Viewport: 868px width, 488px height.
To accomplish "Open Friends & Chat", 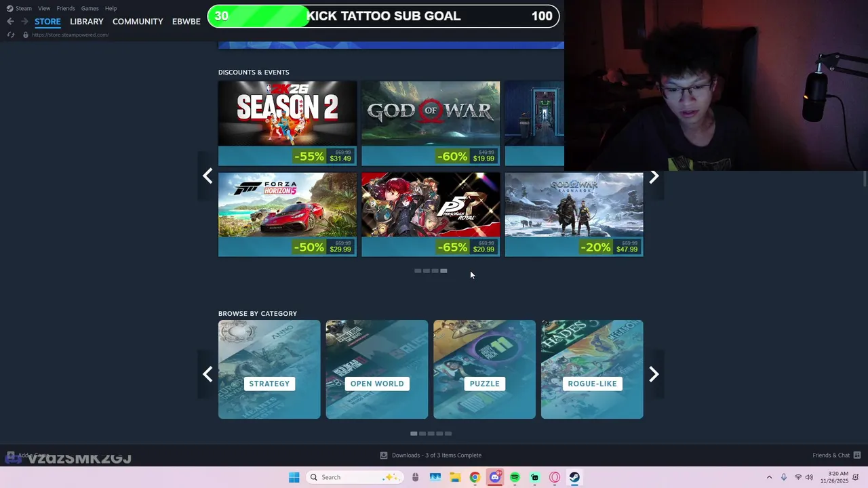I will [x=831, y=455].
